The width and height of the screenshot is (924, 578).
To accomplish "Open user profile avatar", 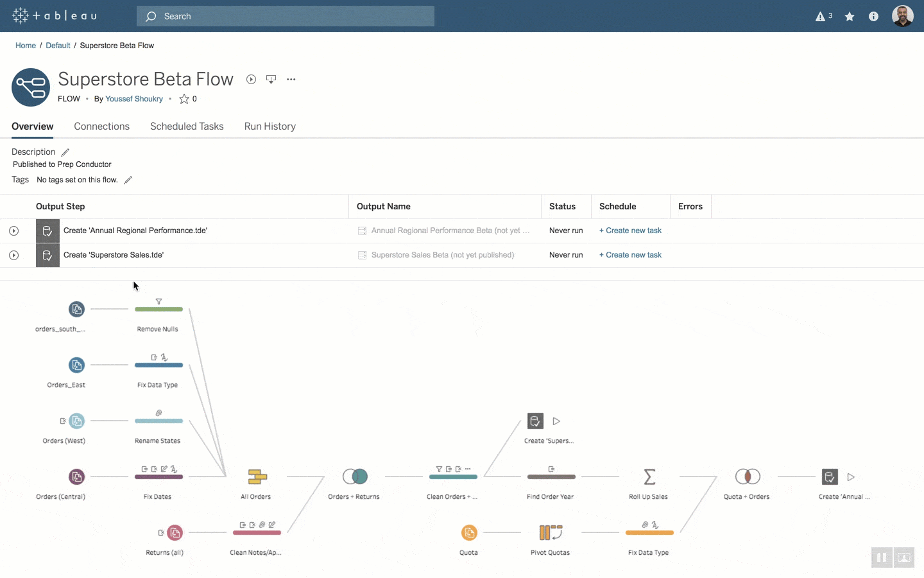I will coord(903,16).
